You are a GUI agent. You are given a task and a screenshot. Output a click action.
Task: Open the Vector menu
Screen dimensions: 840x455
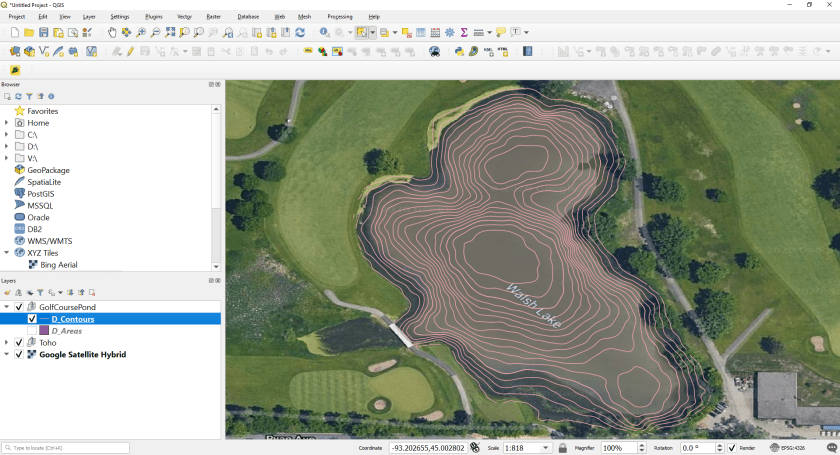coord(184,17)
